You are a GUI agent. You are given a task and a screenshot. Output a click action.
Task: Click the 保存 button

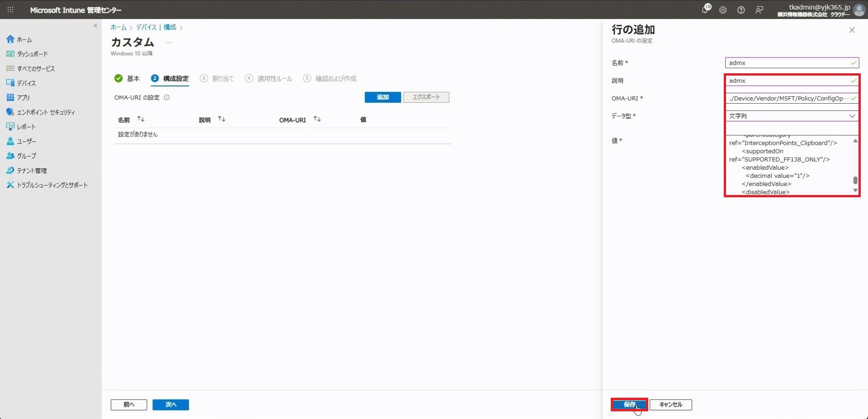(629, 405)
